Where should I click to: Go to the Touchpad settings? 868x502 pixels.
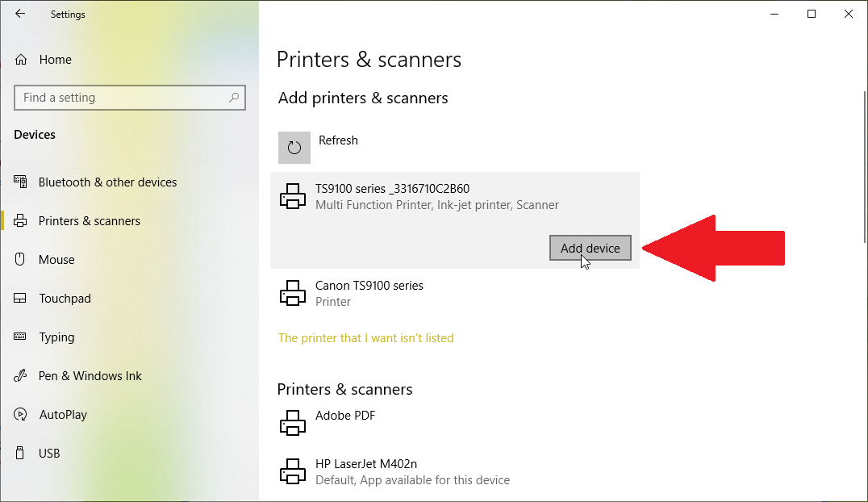(65, 299)
